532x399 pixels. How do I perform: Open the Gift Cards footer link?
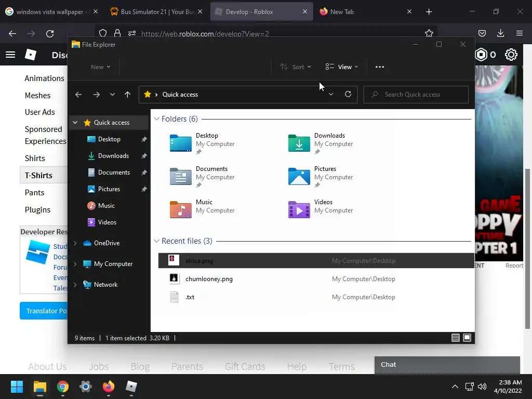245,366
